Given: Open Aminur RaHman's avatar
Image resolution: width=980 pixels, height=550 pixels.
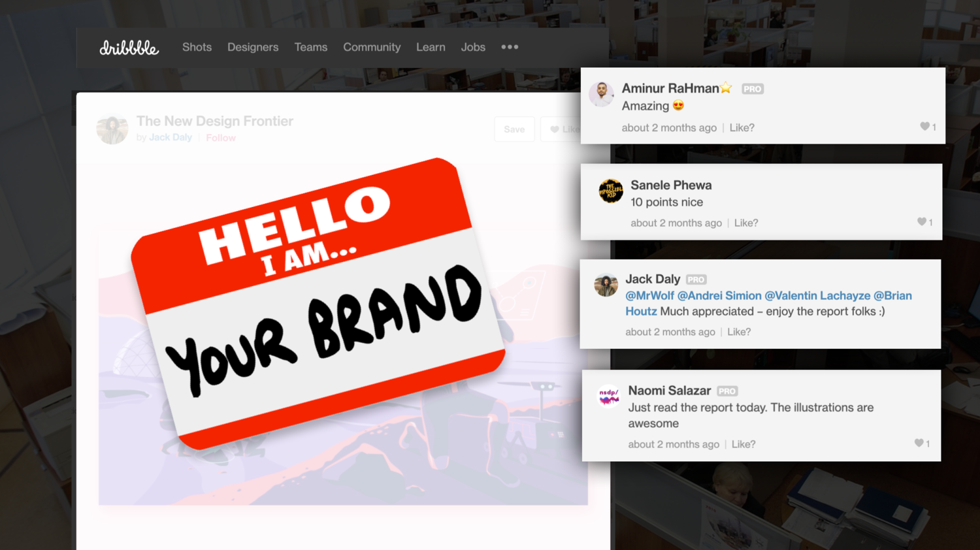Looking at the screenshot, I should click(601, 94).
